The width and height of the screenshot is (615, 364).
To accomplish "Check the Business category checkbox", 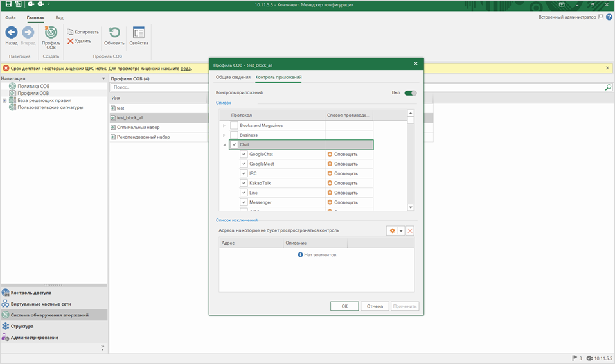I will [x=234, y=135].
